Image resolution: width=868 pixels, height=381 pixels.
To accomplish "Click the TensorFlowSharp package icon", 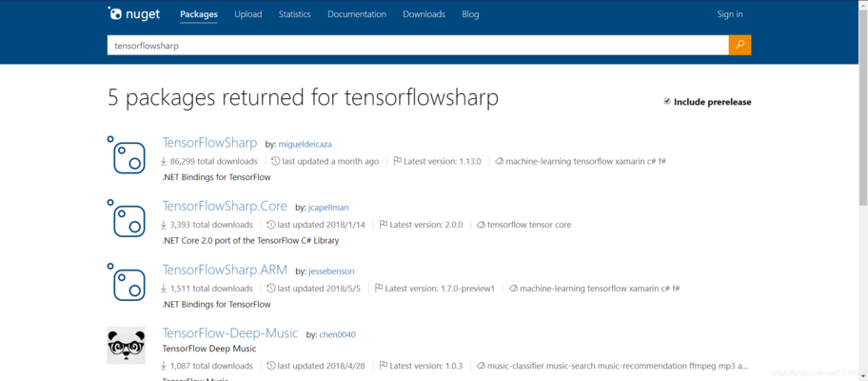I will point(128,154).
